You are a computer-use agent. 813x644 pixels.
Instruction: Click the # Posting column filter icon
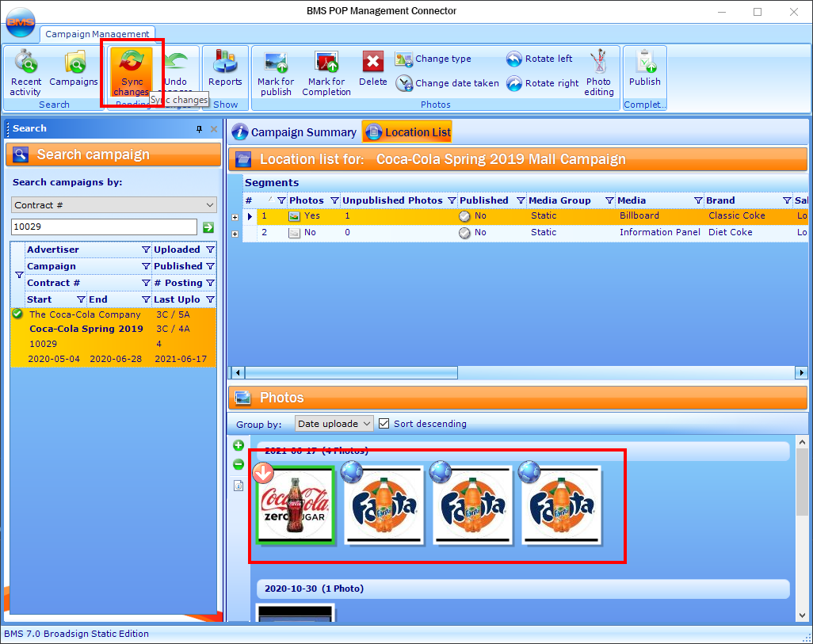tap(210, 283)
